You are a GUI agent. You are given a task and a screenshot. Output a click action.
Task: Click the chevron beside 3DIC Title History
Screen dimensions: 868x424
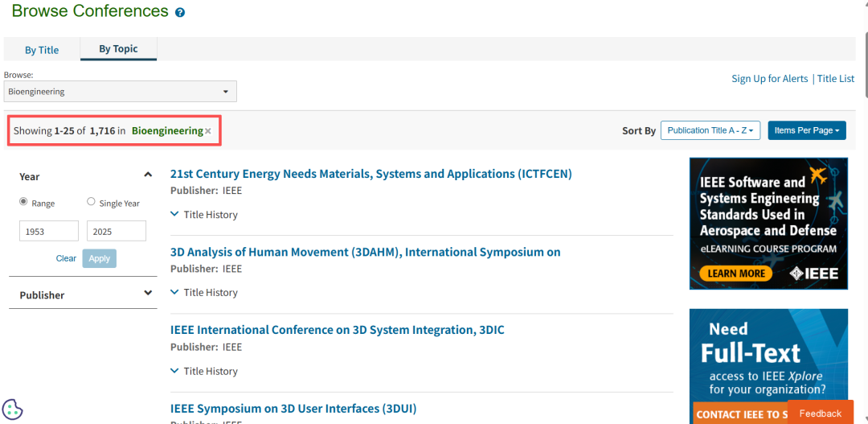click(175, 371)
